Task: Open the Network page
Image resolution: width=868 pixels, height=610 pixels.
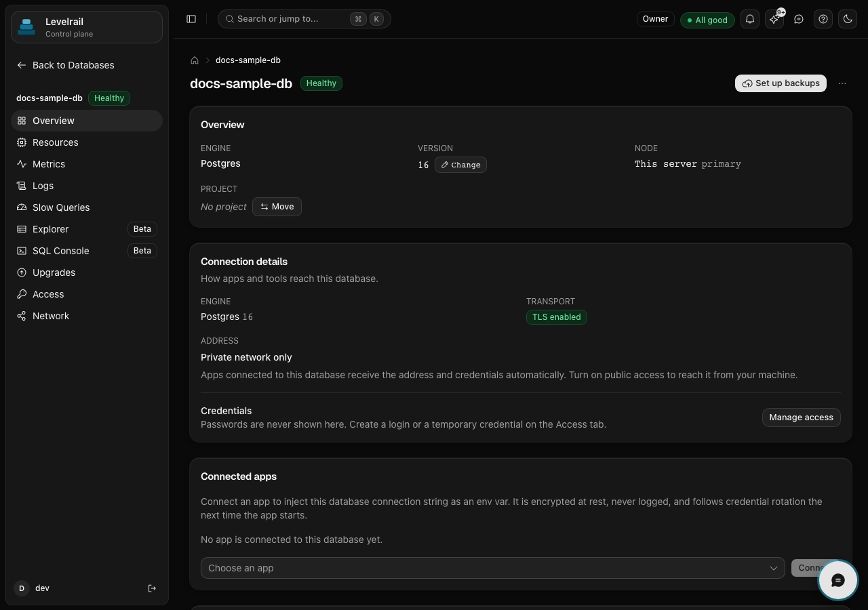Action: click(x=87, y=316)
